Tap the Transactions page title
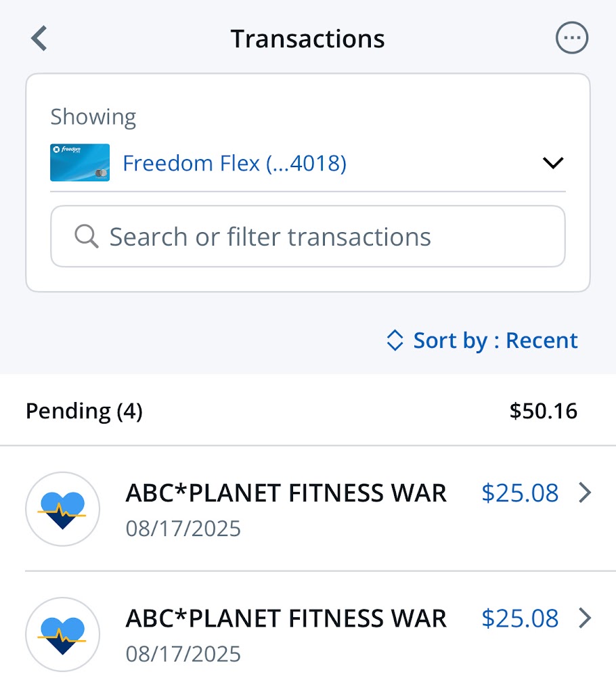Viewport: 616px width, 693px height. click(307, 39)
